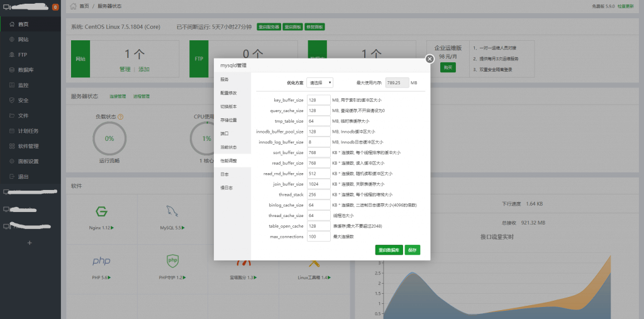This screenshot has height=319, width=644.
Task: Click the read_rnd_buffer_size input field
Action: [319, 174]
